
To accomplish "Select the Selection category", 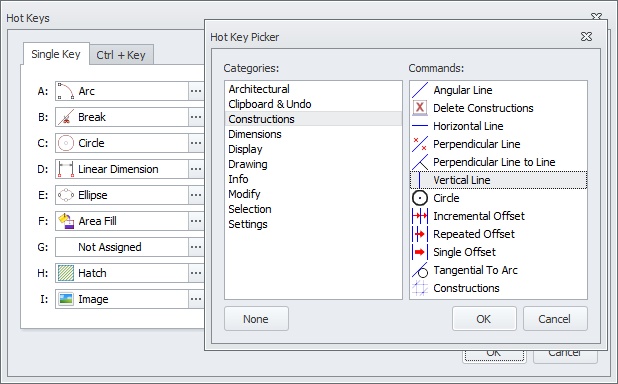I will pyautogui.click(x=313, y=209).
